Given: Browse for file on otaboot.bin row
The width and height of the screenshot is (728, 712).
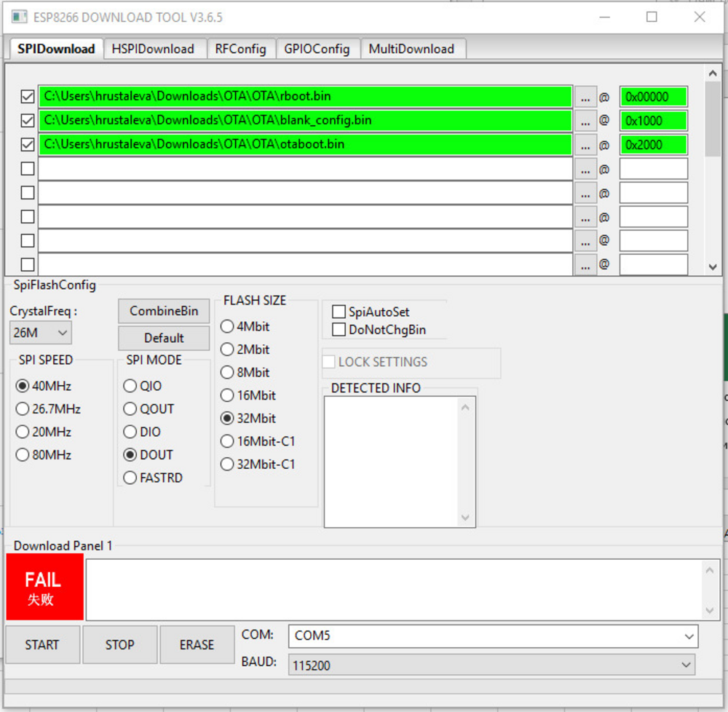Looking at the screenshot, I should (585, 146).
